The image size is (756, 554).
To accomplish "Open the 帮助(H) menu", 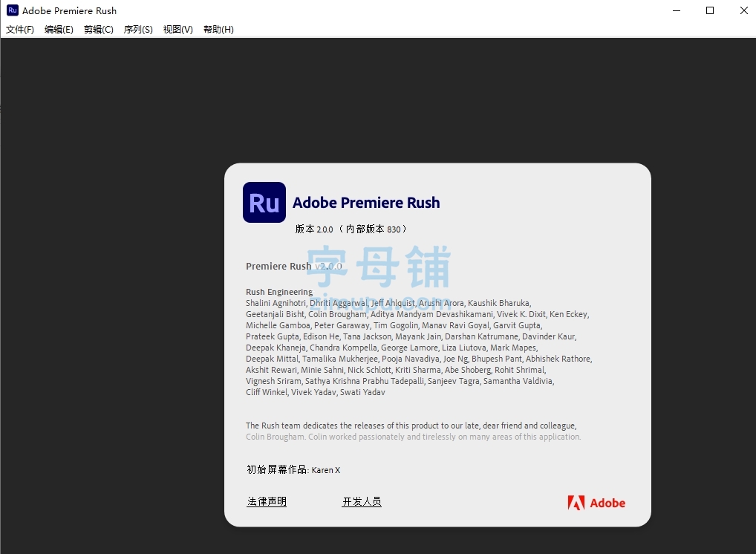I will (x=218, y=30).
